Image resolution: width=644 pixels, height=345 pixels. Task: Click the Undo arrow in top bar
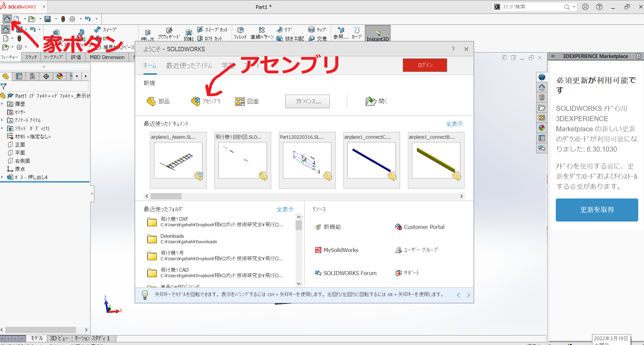pyautogui.click(x=88, y=19)
